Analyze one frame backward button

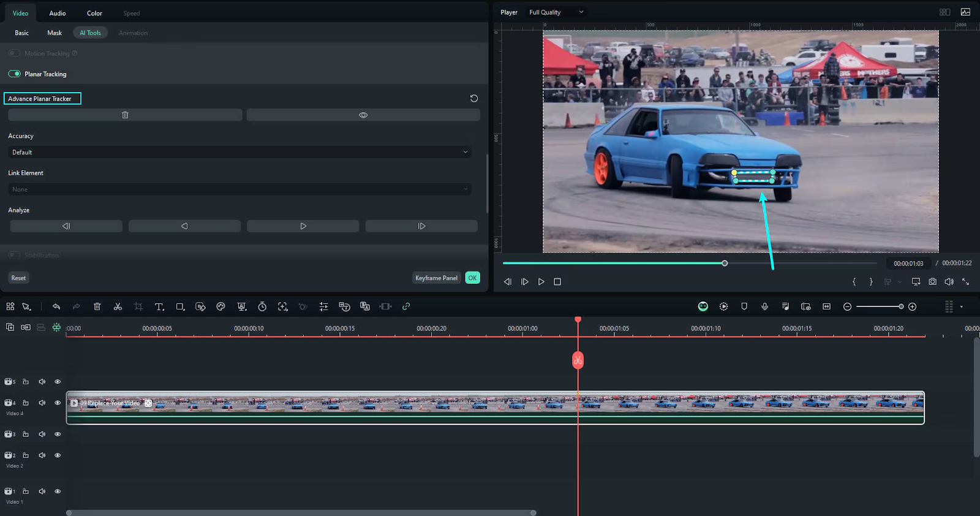point(66,226)
